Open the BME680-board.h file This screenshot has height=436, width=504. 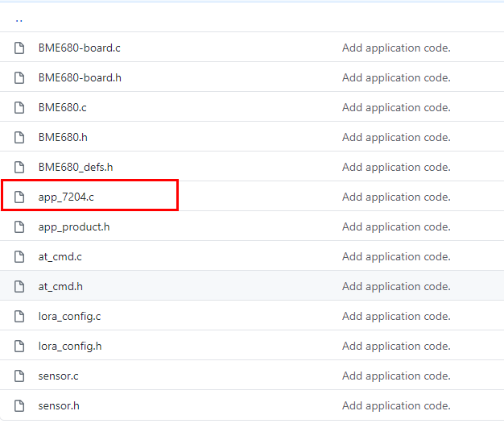click(80, 78)
